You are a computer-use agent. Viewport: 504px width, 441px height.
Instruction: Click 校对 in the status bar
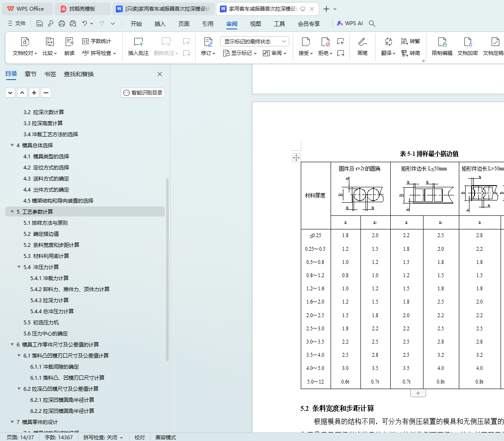point(139,438)
